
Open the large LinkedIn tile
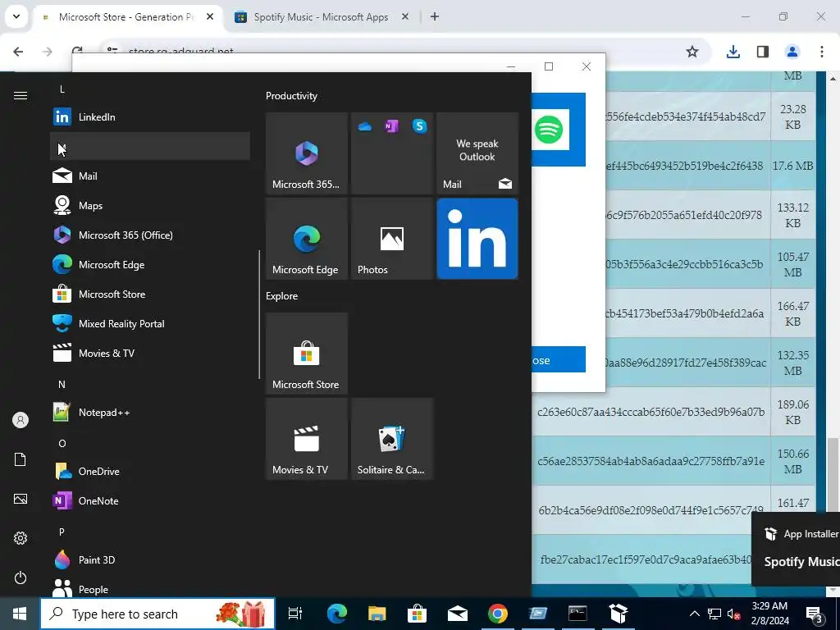pos(477,239)
